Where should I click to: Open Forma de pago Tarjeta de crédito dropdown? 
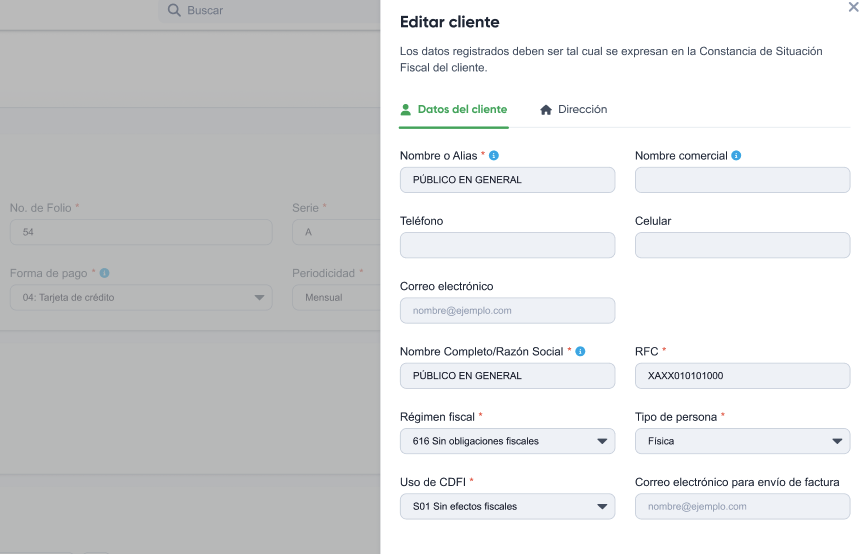(x=141, y=297)
